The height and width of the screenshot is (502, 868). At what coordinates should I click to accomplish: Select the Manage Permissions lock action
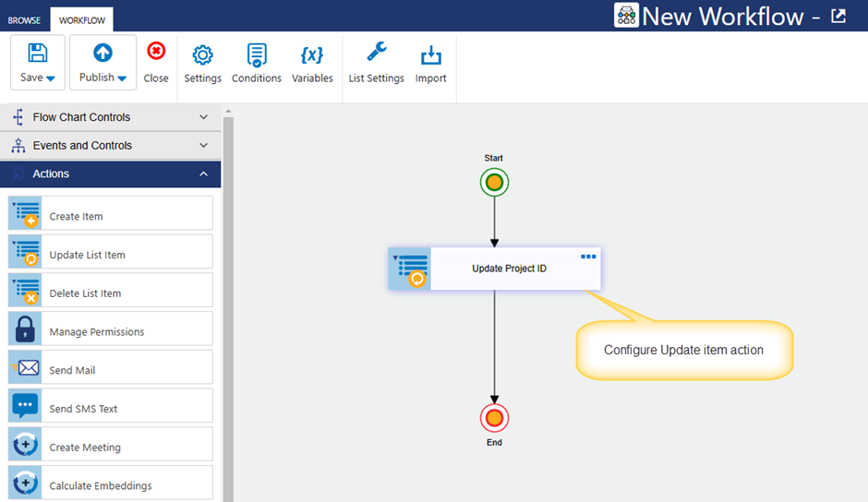pyautogui.click(x=110, y=329)
